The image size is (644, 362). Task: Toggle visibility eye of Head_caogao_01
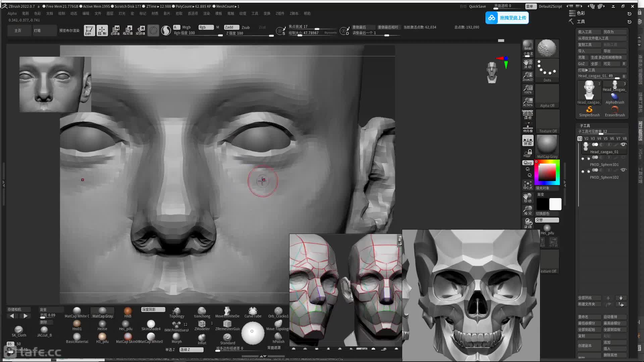(623, 144)
